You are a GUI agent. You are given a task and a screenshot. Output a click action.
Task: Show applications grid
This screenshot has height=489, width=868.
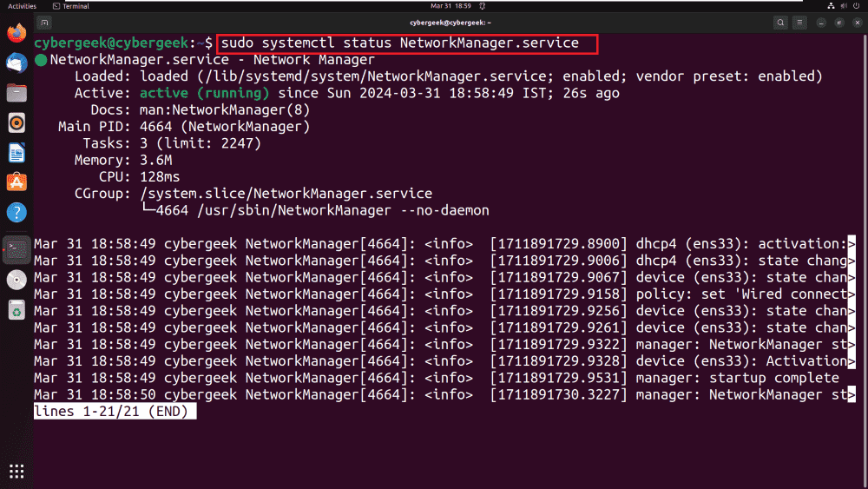click(x=16, y=472)
